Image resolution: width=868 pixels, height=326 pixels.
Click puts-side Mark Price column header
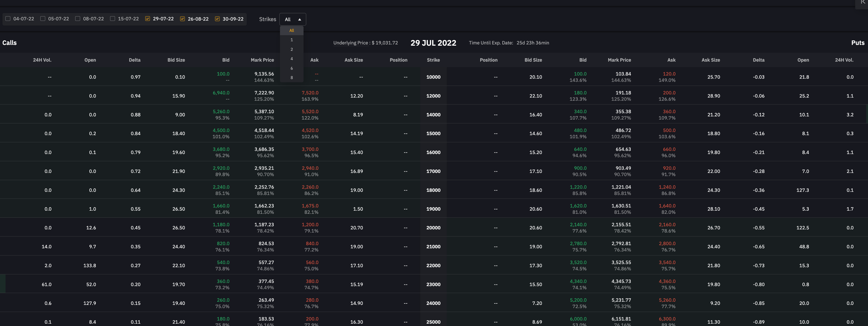[x=619, y=60]
